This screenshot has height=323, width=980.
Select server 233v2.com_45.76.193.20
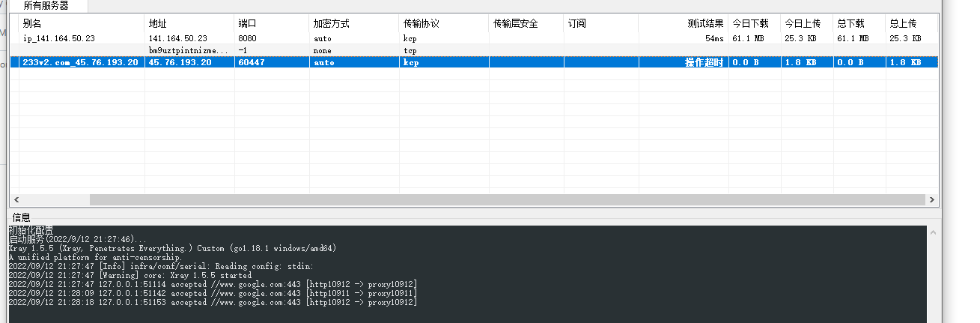point(474,62)
